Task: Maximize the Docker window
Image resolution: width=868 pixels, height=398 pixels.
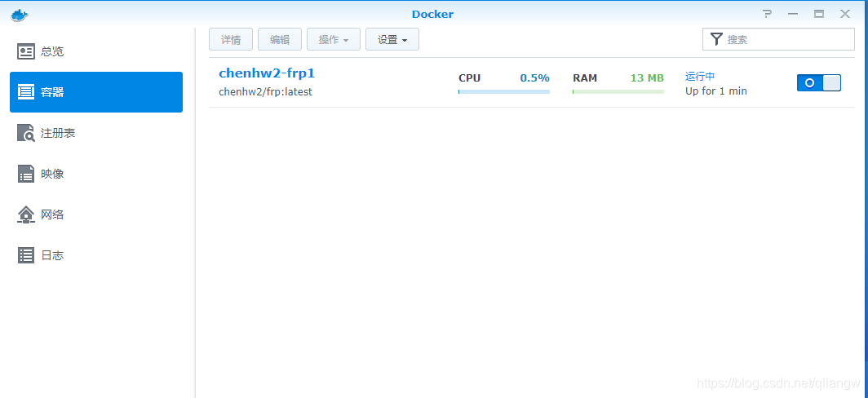Action: (819, 15)
